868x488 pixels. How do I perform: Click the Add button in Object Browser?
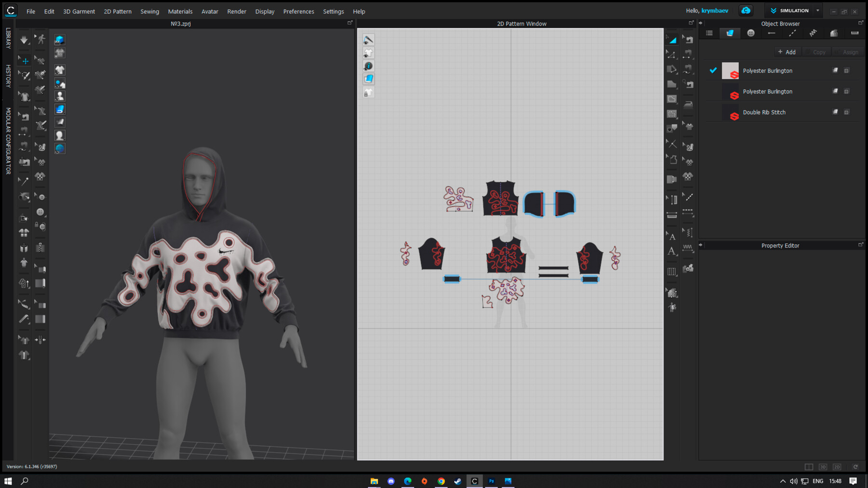787,52
